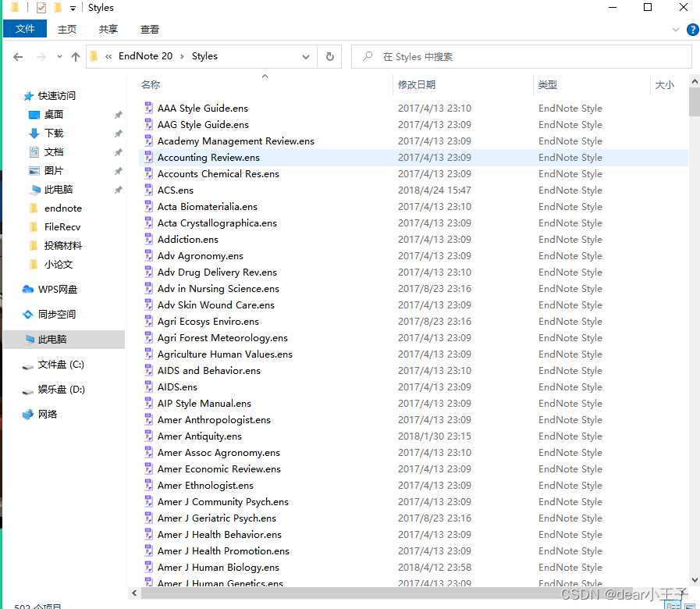This screenshot has width=700, height=609.
Task: Expand hidden path with « chevron
Action: pos(108,56)
